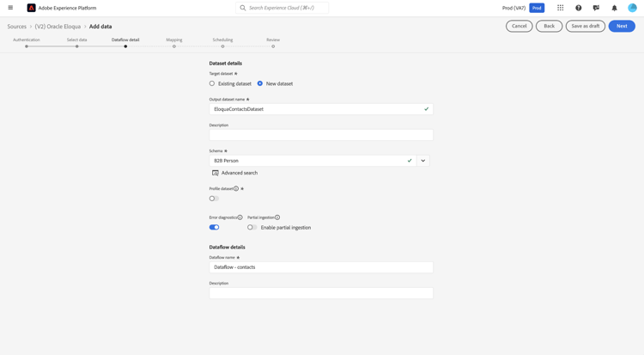Click the Error diagnostics info icon
This screenshot has width=644, height=355.
click(240, 217)
